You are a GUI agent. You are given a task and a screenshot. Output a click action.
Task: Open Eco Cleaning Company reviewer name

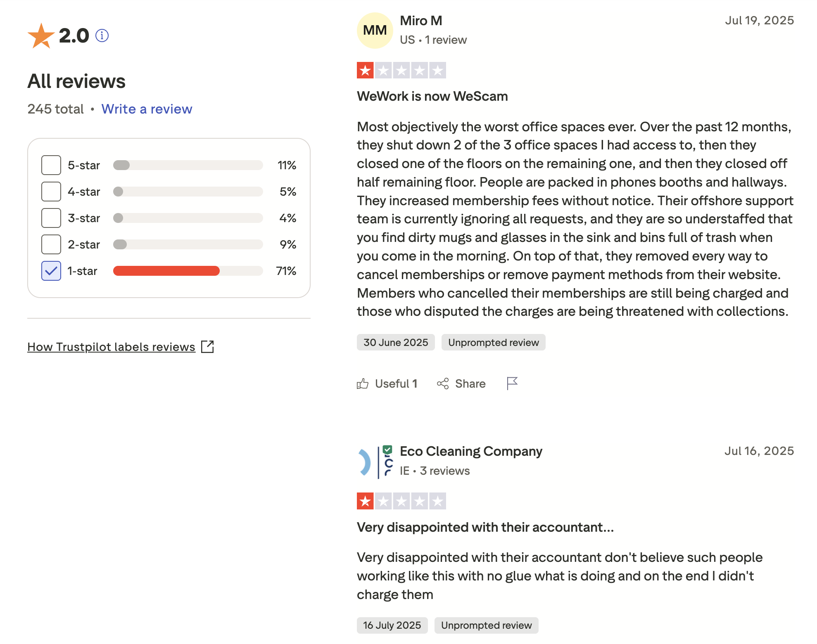click(471, 451)
